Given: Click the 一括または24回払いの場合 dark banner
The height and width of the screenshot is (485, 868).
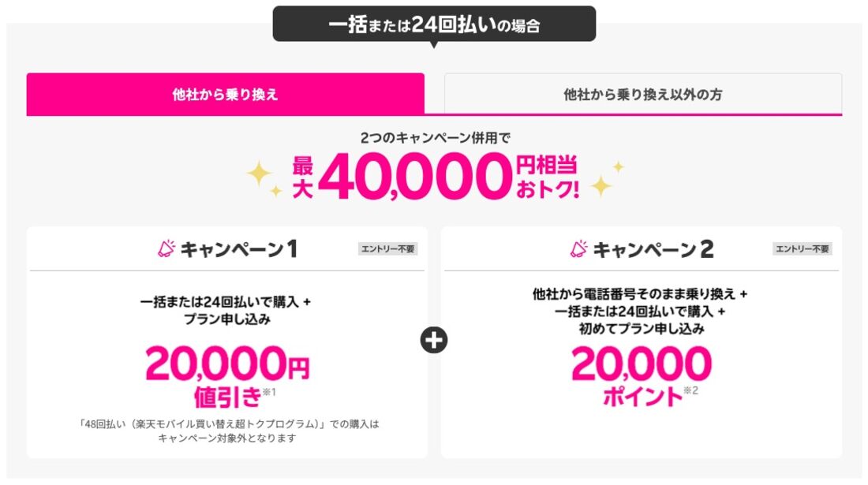Looking at the screenshot, I should coord(434,24).
